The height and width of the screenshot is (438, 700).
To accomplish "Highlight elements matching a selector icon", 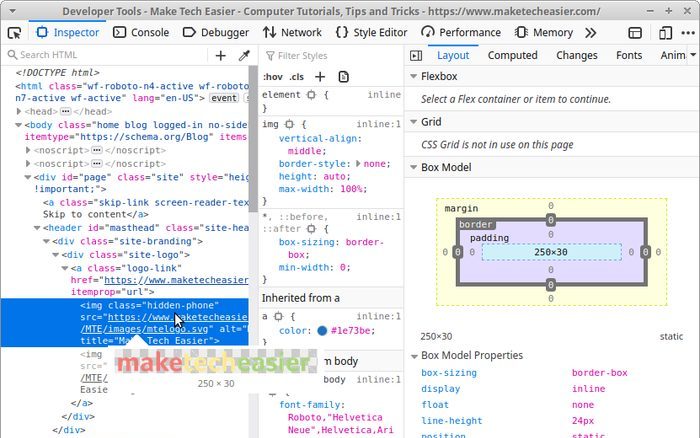I will click(278, 316).
